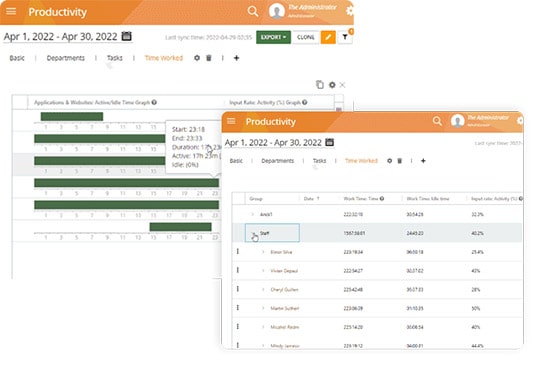Screen dimensions: 536x367
Task: Collapse the highlighted Staff group row
Action: pyautogui.click(x=253, y=233)
